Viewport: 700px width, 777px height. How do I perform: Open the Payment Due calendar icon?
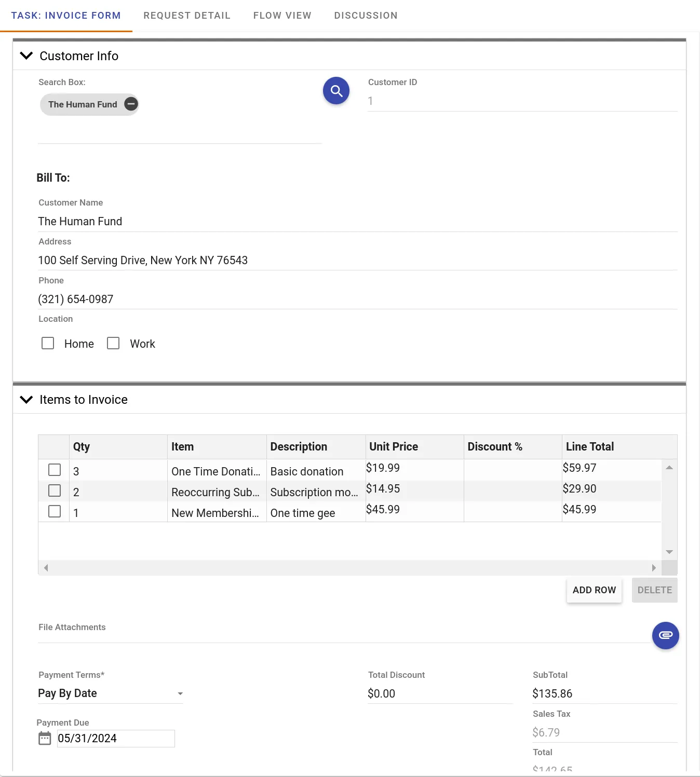pyautogui.click(x=45, y=738)
